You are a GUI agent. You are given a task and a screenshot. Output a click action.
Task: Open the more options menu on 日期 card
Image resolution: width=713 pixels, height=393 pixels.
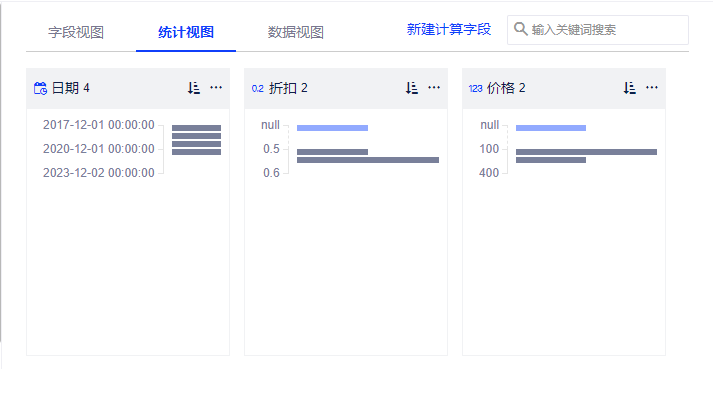click(x=216, y=87)
